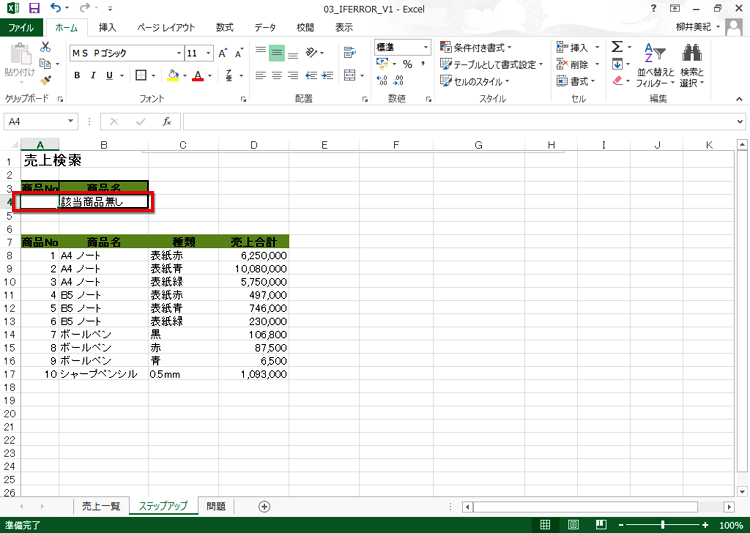Viewport: 750px width, 533px height.
Task: Apply yellow fill color bucket
Action: point(173,76)
